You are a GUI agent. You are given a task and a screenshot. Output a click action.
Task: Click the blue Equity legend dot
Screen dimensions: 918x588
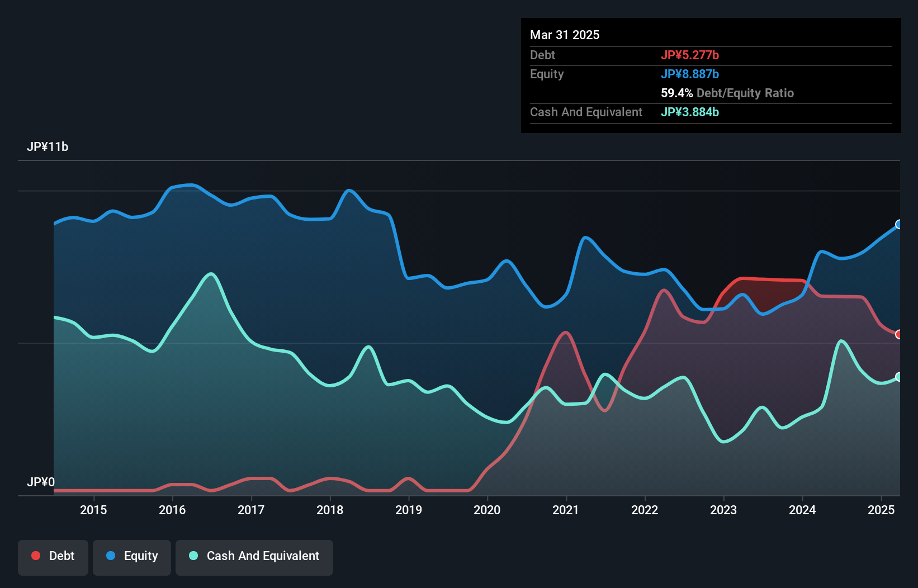(111, 556)
